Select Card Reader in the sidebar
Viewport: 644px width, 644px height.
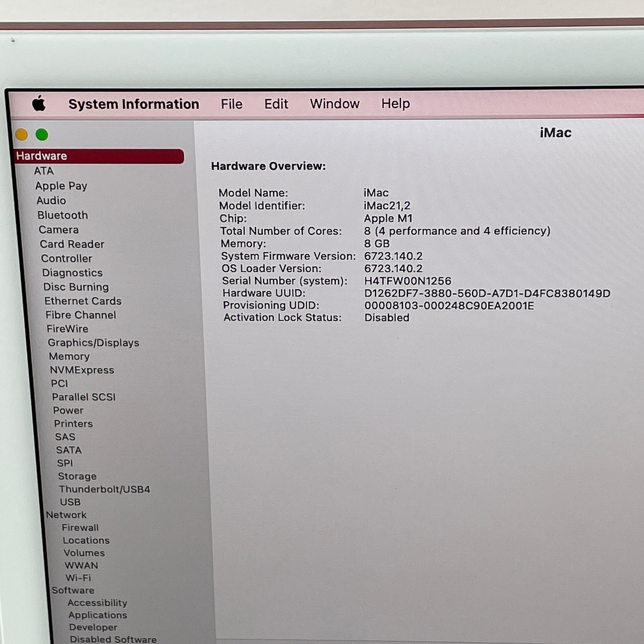72,244
